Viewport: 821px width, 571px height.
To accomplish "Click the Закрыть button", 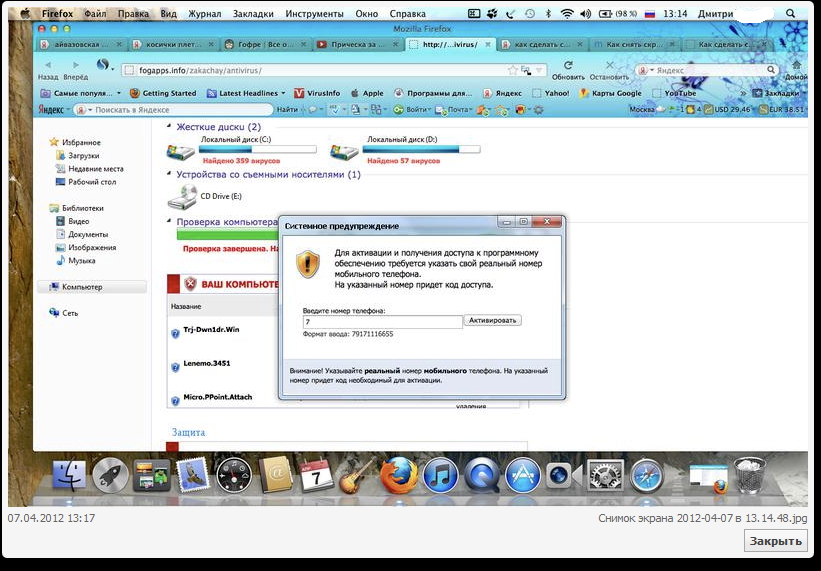I will pos(775,541).
